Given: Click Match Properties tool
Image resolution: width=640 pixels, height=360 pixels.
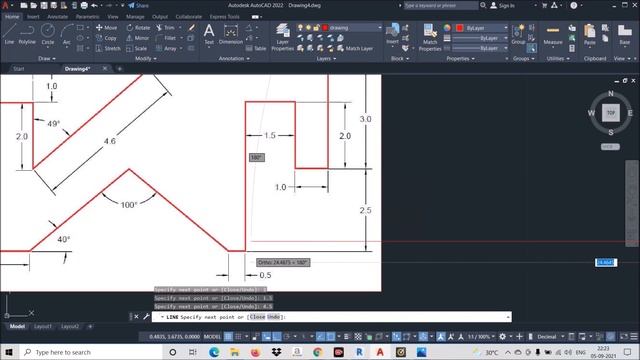Looking at the screenshot, I should [x=430, y=37].
